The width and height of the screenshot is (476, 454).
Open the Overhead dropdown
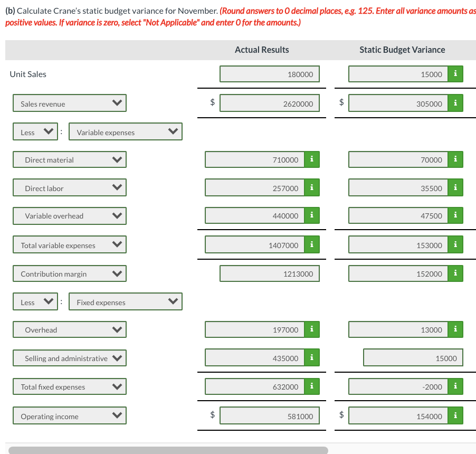pyautogui.click(x=70, y=329)
